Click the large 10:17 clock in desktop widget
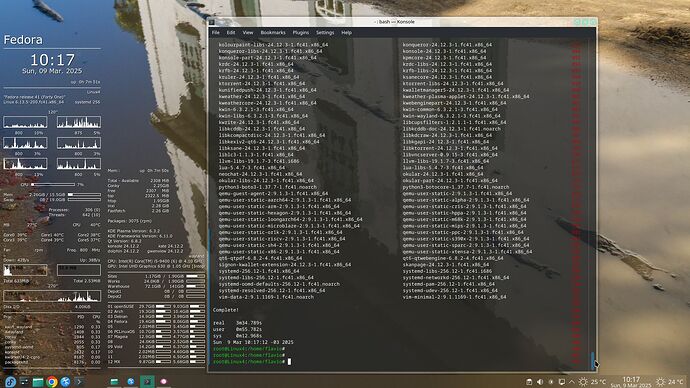Screen dimensions: 690x388 (52, 59)
